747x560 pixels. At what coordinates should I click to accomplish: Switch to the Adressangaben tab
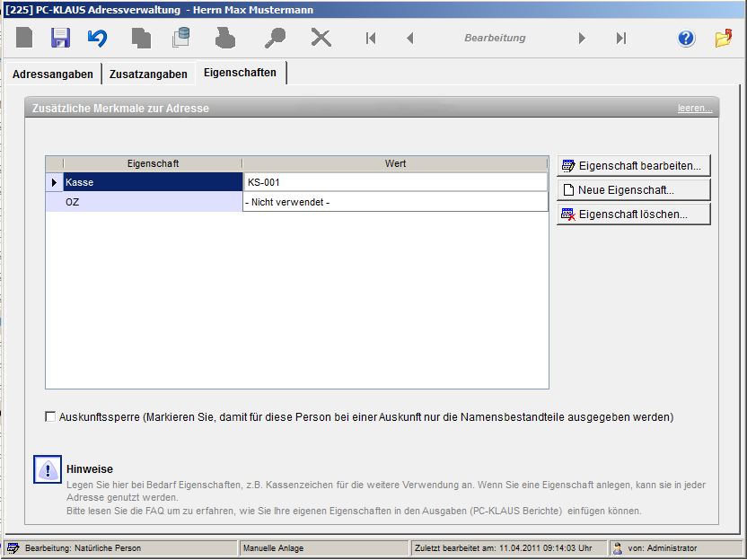[x=52, y=74]
